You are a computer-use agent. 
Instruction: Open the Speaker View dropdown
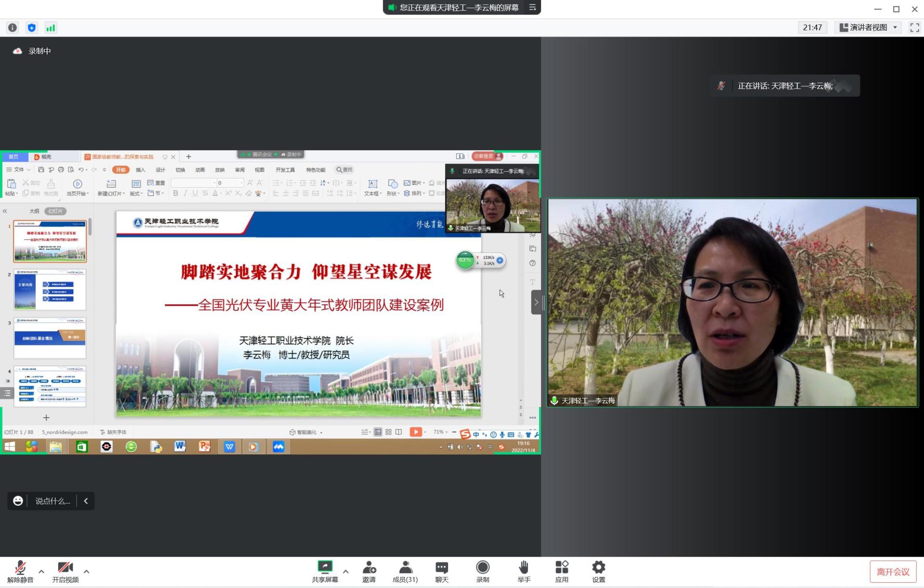tap(868, 27)
